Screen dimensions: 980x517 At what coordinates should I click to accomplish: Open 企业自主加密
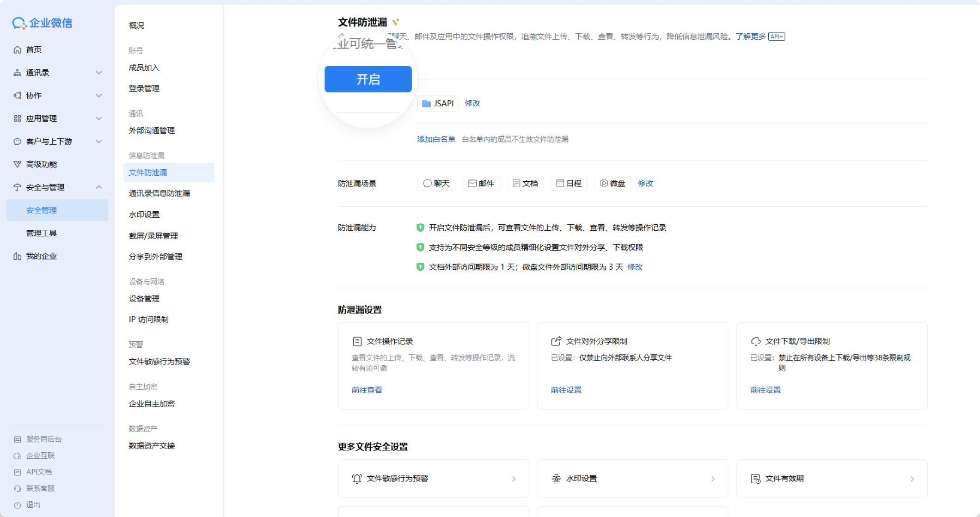[x=152, y=404]
